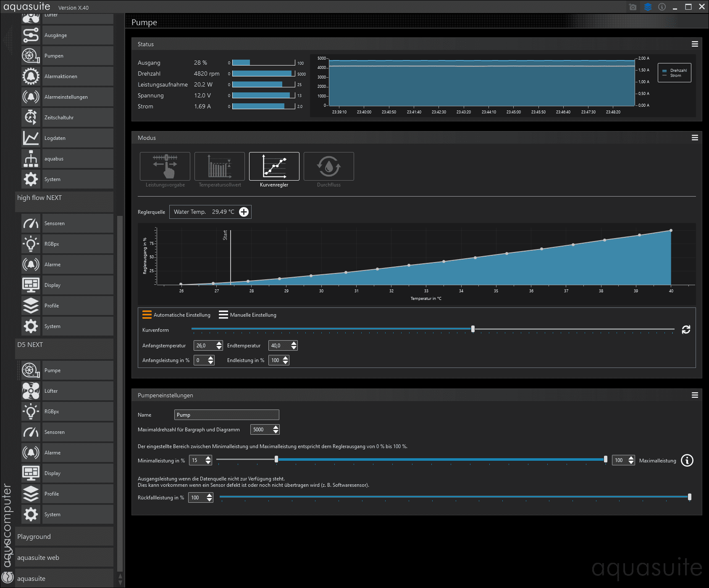Increase Endleistung in % value
709x588 pixels.
click(286, 358)
